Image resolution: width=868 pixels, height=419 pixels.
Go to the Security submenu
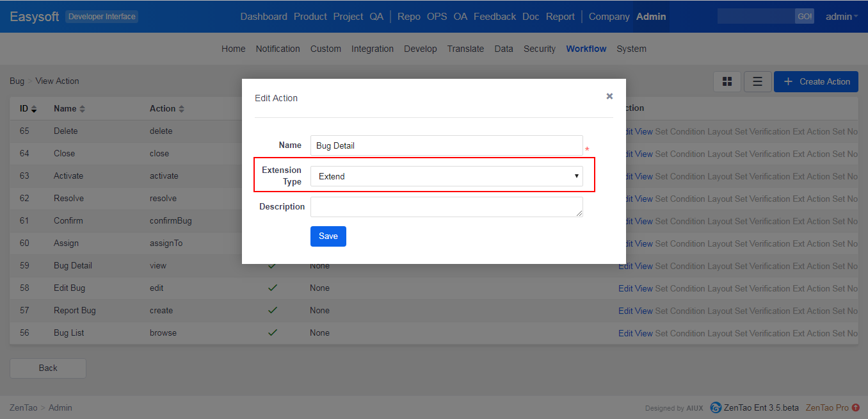tap(539, 49)
